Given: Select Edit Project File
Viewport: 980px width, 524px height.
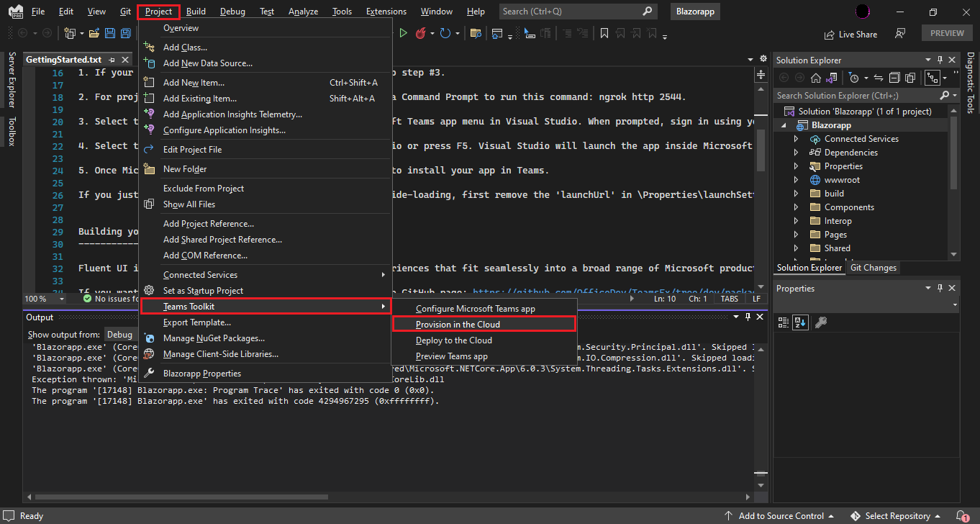Looking at the screenshot, I should point(266,150).
